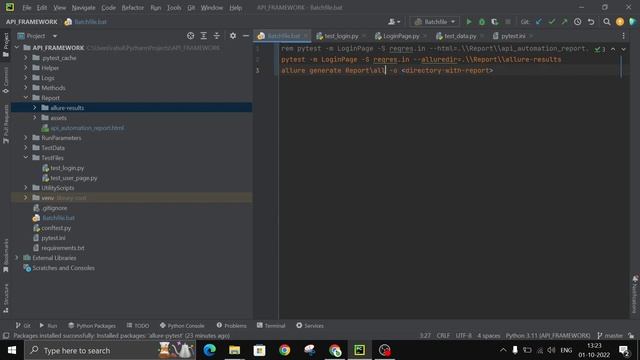Open the Services tool window
The height and width of the screenshot is (360, 640).
click(310, 325)
